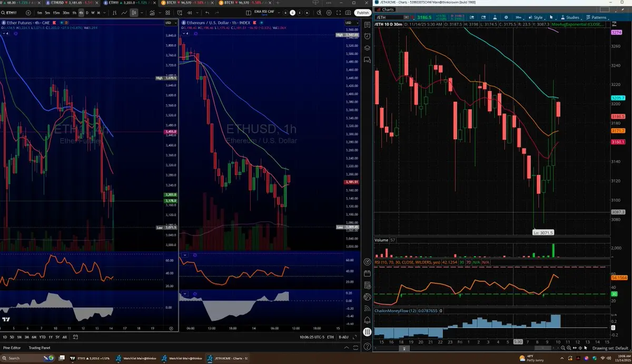
Task: Open the Drawing set: Default selector
Action: point(610,348)
